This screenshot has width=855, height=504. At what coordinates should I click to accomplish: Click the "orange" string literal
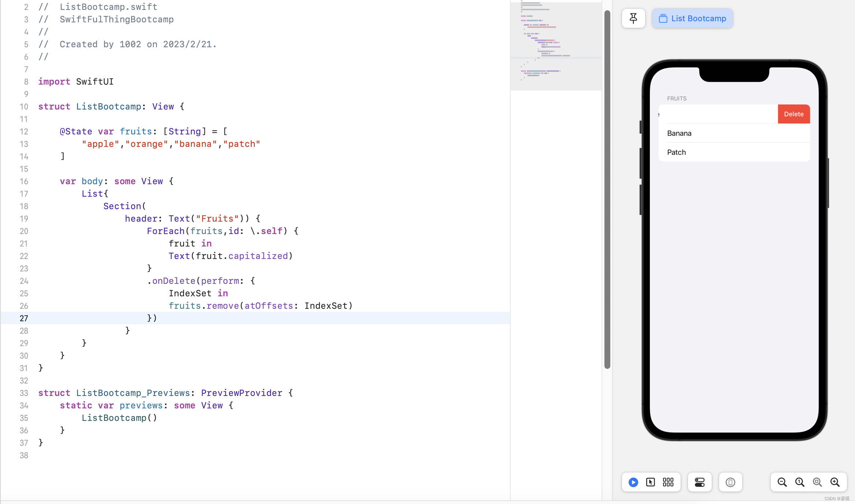(147, 144)
